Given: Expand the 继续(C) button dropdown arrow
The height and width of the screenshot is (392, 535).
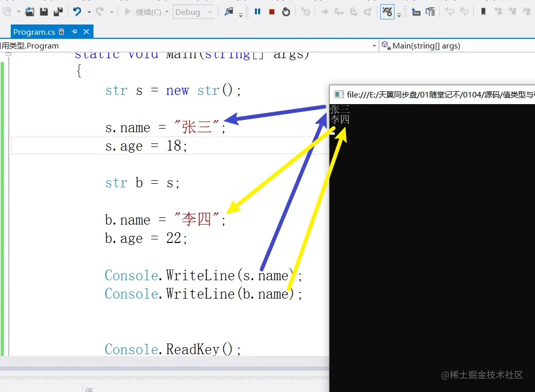Looking at the screenshot, I should pyautogui.click(x=167, y=12).
